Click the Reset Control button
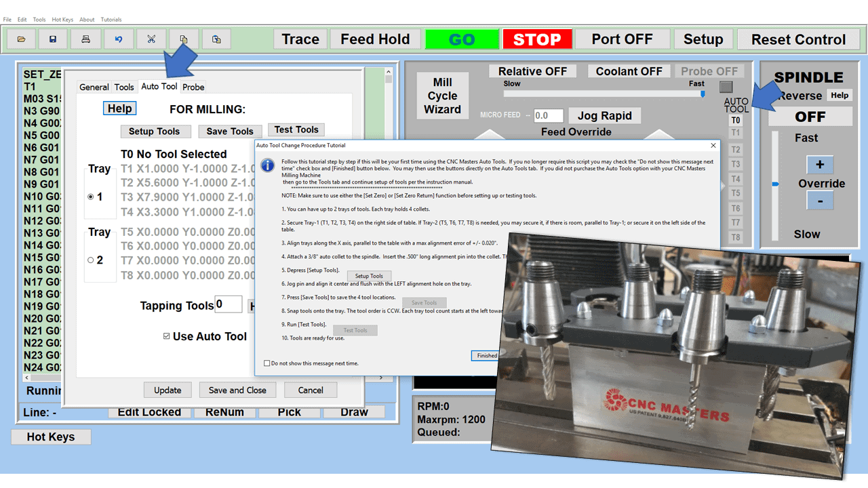The image size is (868, 488). [798, 39]
